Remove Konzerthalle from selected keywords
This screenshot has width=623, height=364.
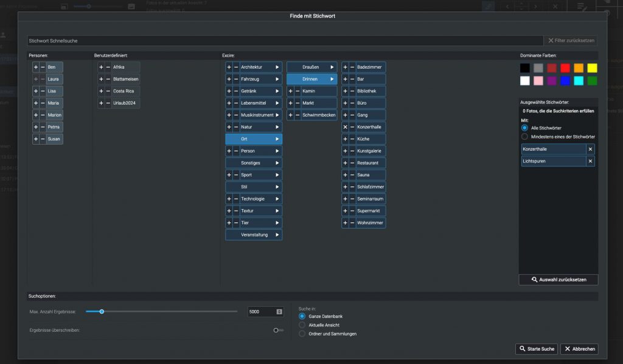pos(590,150)
